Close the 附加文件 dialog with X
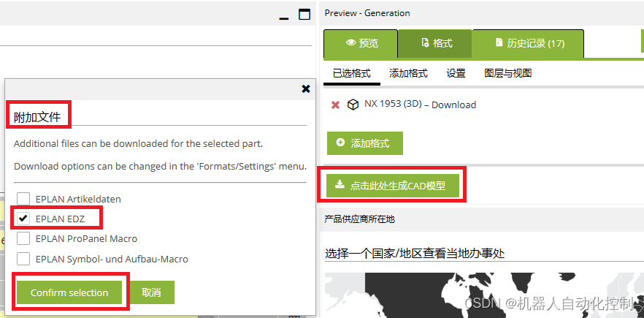 [305, 88]
